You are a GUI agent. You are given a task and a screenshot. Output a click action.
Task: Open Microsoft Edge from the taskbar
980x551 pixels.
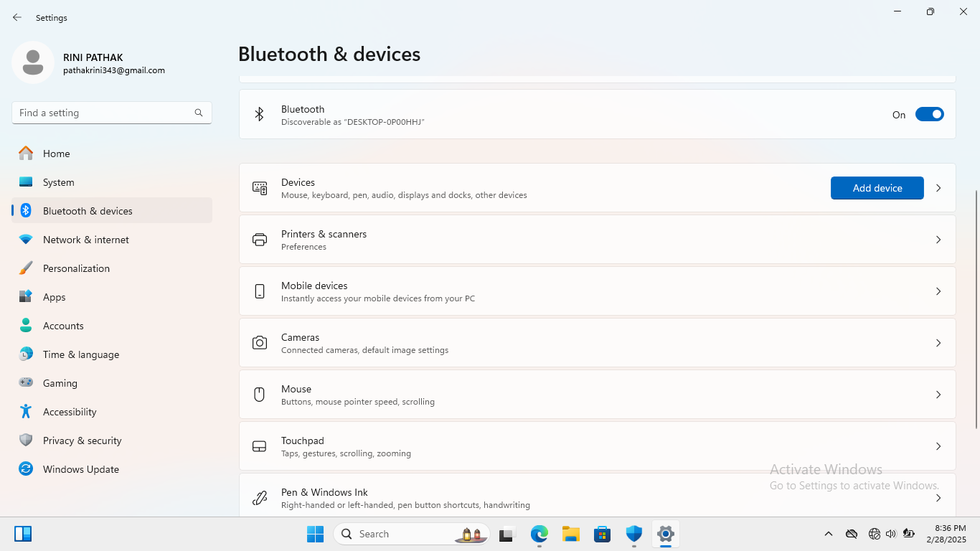[x=539, y=534]
